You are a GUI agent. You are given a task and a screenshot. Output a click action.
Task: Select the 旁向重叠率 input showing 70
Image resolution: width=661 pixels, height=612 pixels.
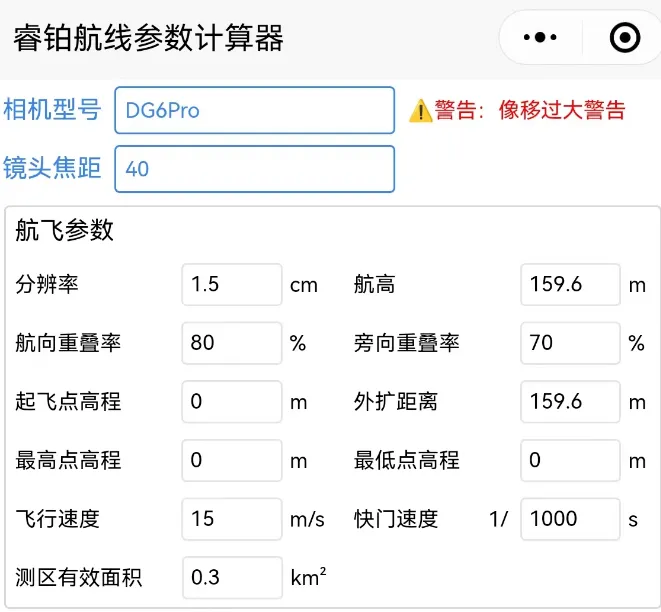point(570,343)
